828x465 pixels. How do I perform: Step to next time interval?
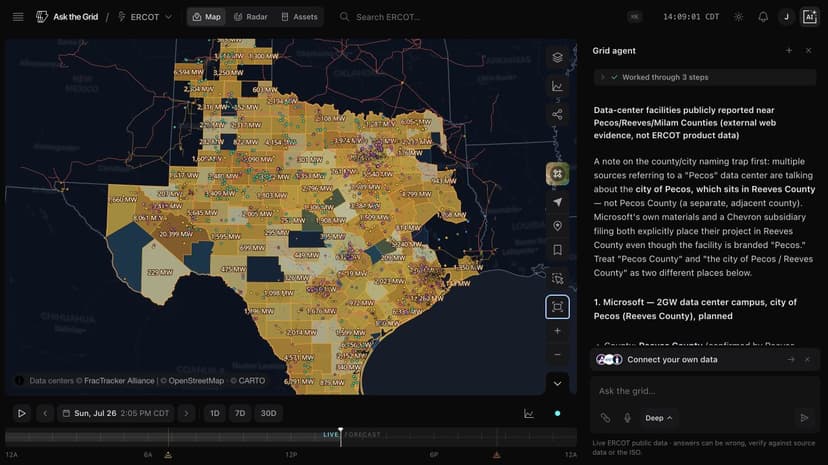point(186,413)
